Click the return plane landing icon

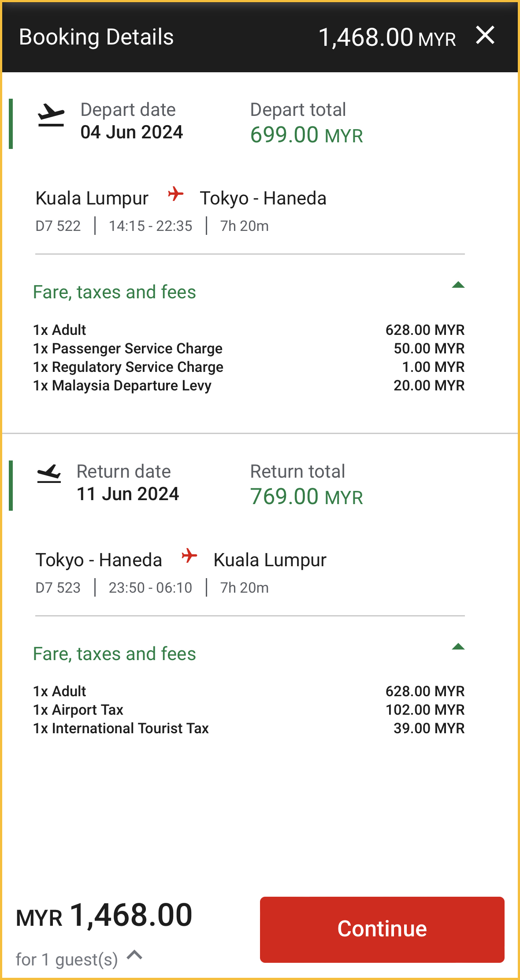[x=49, y=474]
